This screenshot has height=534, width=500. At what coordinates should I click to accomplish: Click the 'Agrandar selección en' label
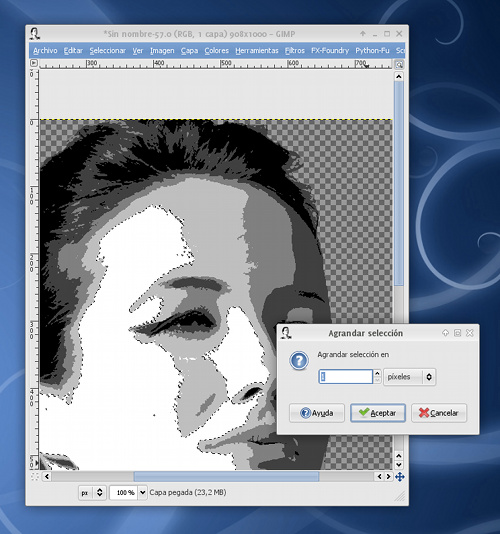(353, 355)
